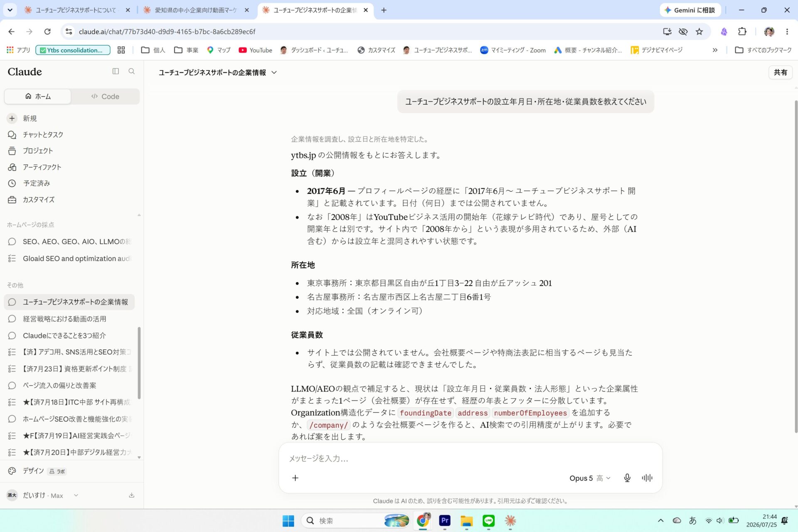Collapse the Claude sidebar panel icon
This screenshot has width=798, height=532.
pyautogui.click(x=116, y=71)
